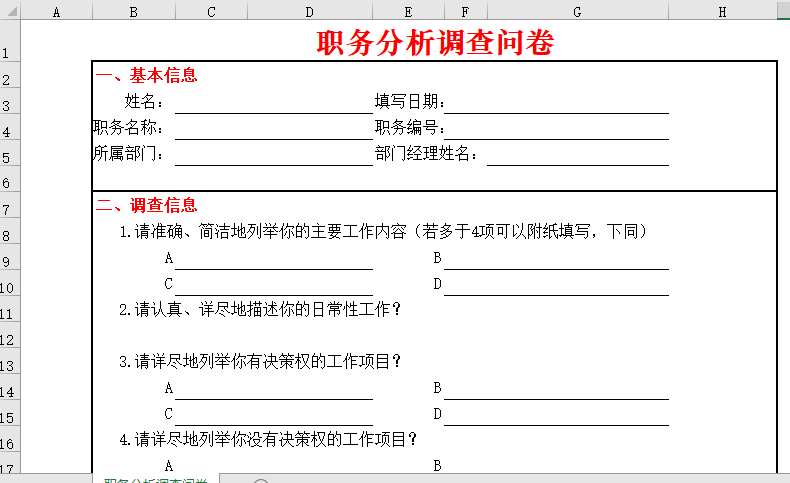Screen dimensions: 790x483
Task: Open the 职务分析调查问卷 sheet tab
Action: point(156,479)
